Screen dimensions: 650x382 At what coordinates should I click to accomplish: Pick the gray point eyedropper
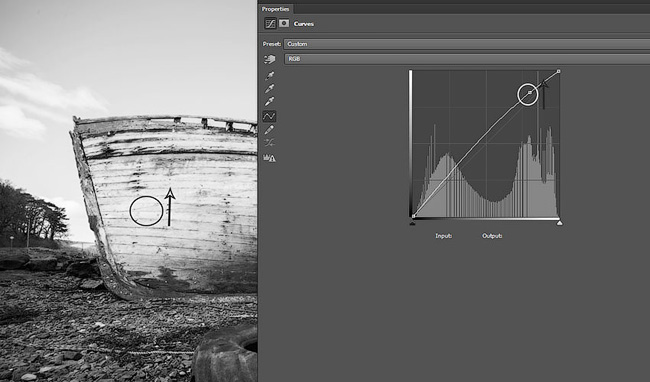click(269, 89)
